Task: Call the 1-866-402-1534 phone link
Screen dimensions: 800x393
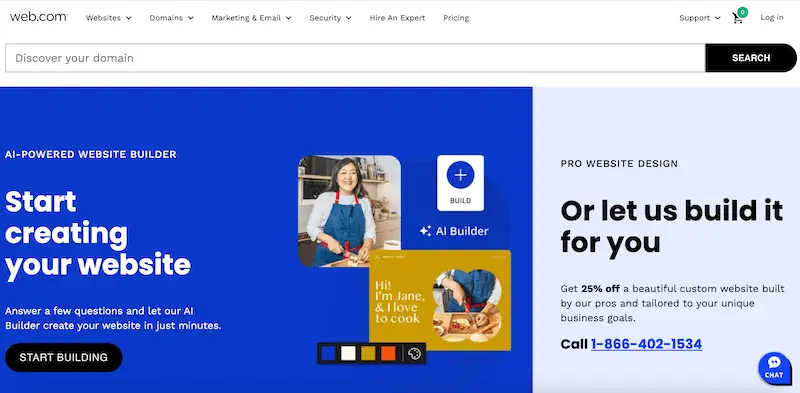Action: tap(646, 344)
